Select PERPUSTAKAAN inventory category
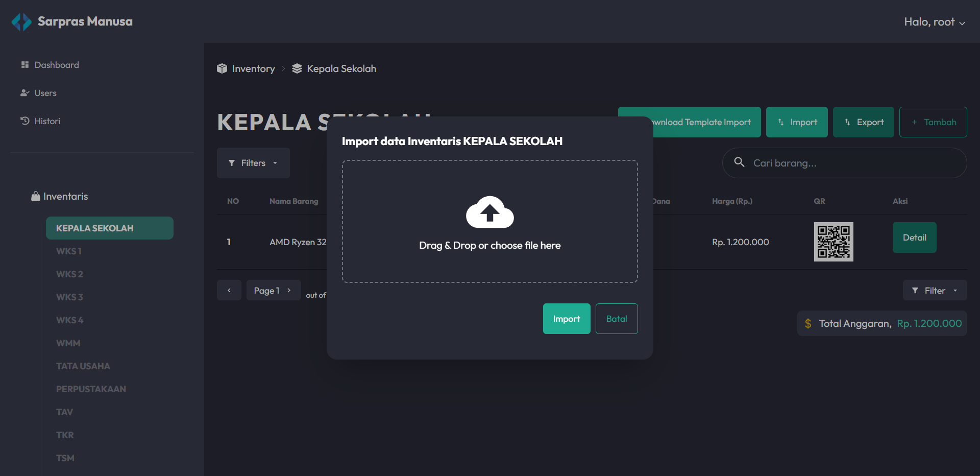Screen dimensions: 980x476 point(91,389)
